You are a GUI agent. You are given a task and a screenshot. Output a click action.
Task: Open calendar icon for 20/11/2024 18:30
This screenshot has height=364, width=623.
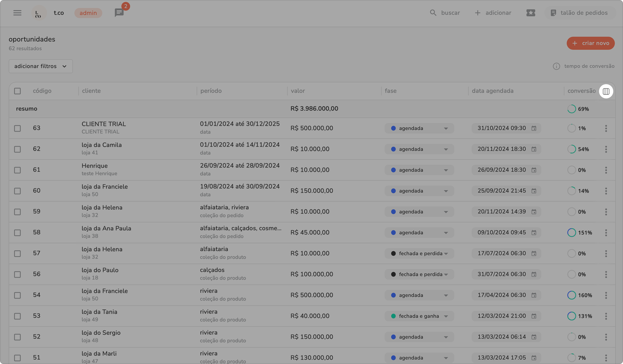(534, 149)
